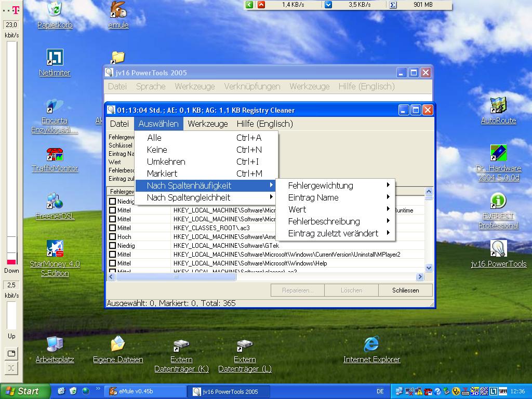Launch the jv16 PowerTools desktop shortcut
Image resolution: width=532 pixels, height=399 pixels.
coord(498,254)
